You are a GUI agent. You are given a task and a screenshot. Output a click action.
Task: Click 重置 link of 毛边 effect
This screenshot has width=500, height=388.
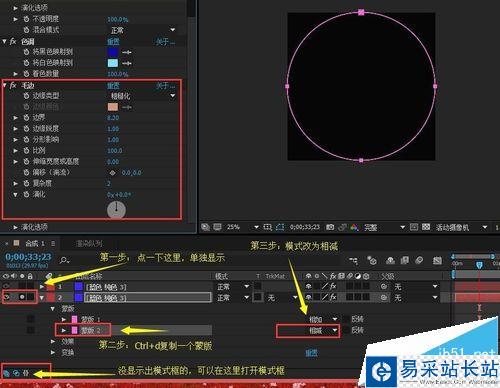click(113, 86)
